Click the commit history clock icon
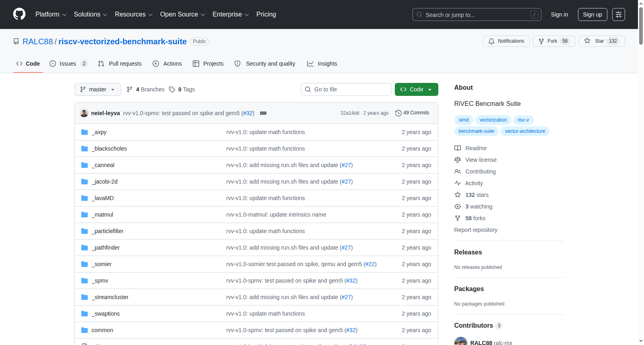Image resolution: width=644 pixels, height=345 pixels. (x=398, y=113)
